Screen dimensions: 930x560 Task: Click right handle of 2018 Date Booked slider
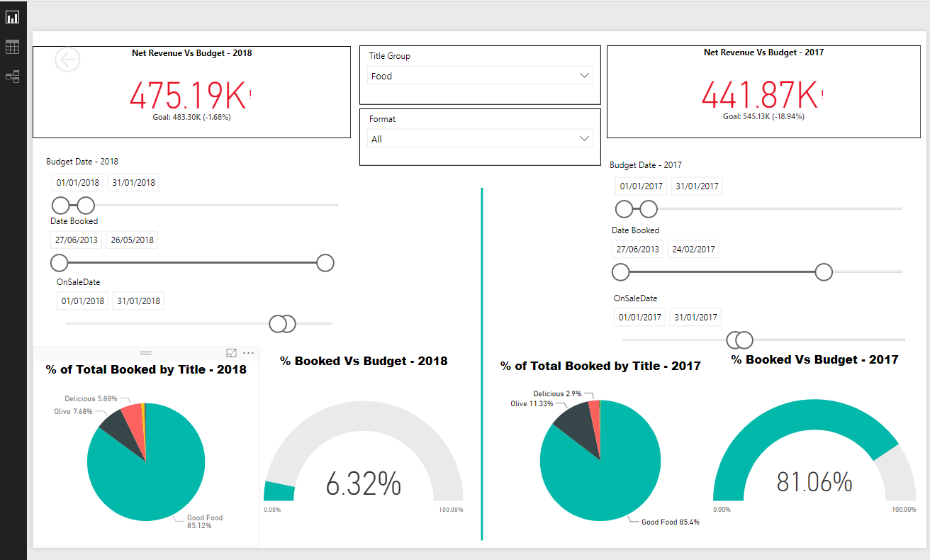click(325, 263)
